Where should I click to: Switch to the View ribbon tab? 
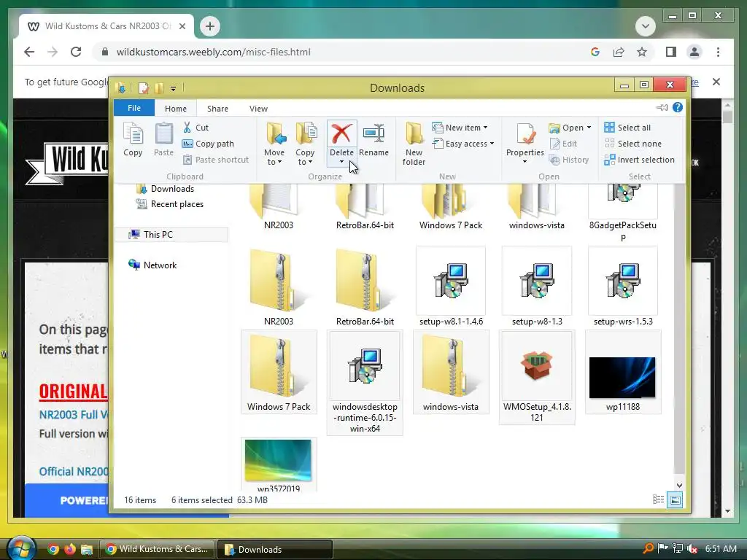(259, 109)
